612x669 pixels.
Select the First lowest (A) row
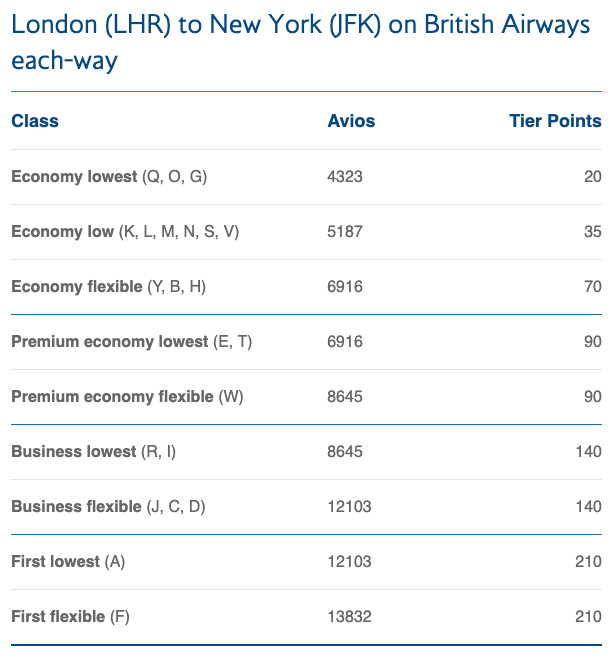pos(306,562)
